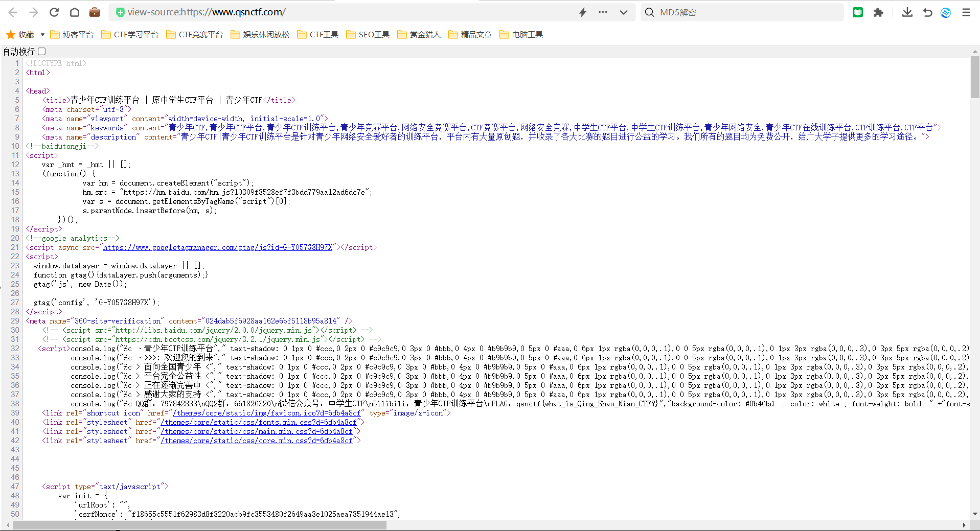Open the googletagmanager gtag script link
Screen dimensions: 980x531
(x=218, y=247)
